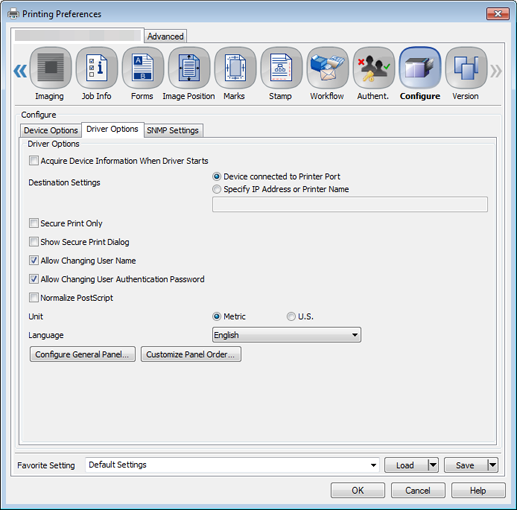This screenshot has height=510, width=517.
Task: Select the U.S. unit radio button
Action: pos(291,316)
